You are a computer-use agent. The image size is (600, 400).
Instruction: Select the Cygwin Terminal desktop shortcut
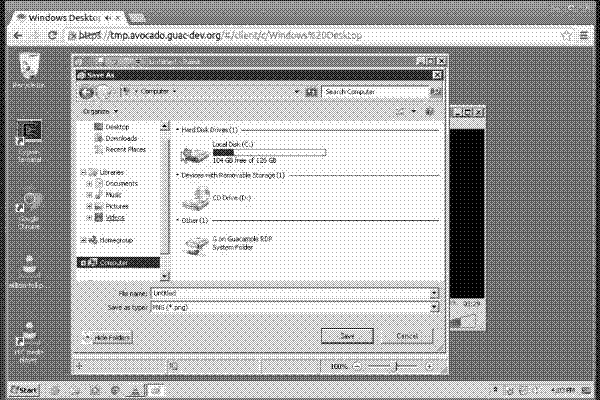29,141
